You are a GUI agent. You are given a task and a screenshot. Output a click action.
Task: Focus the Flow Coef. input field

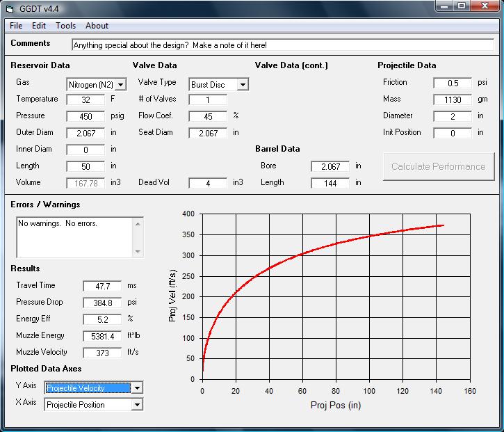tap(208, 117)
